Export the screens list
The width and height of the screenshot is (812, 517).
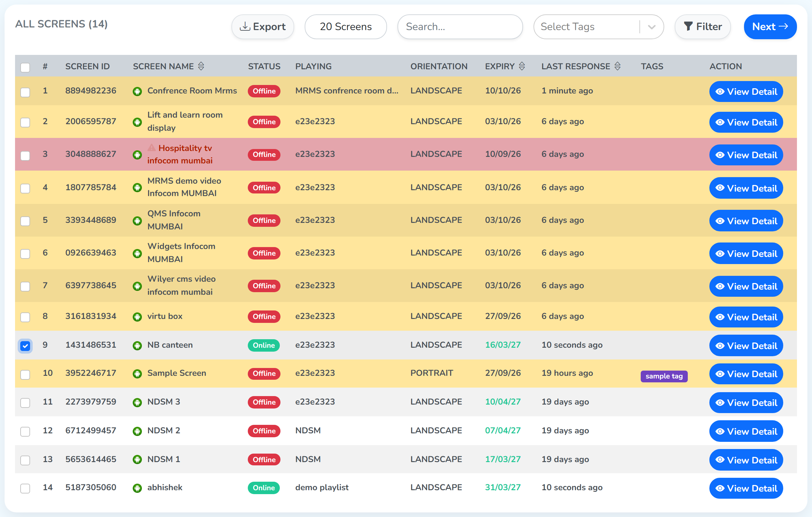pyautogui.click(x=263, y=26)
